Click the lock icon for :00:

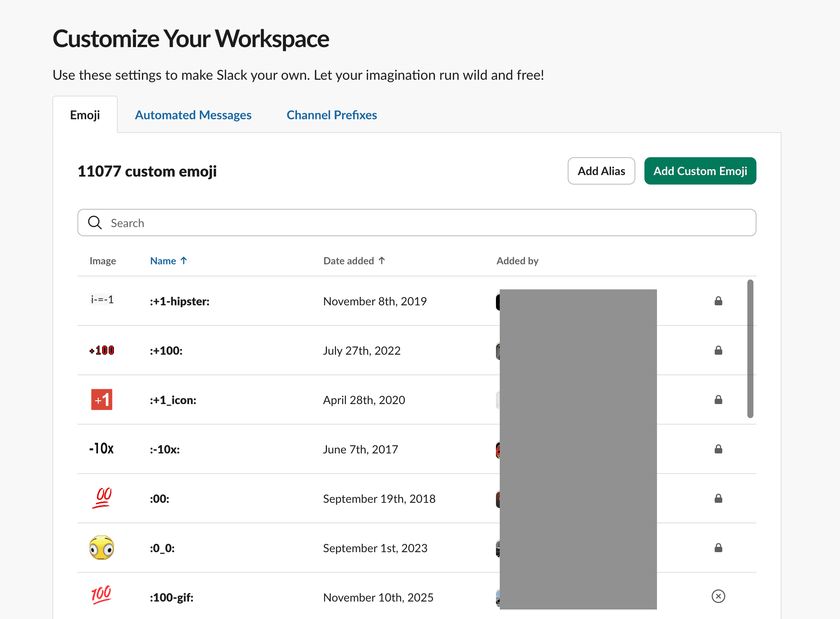(718, 498)
